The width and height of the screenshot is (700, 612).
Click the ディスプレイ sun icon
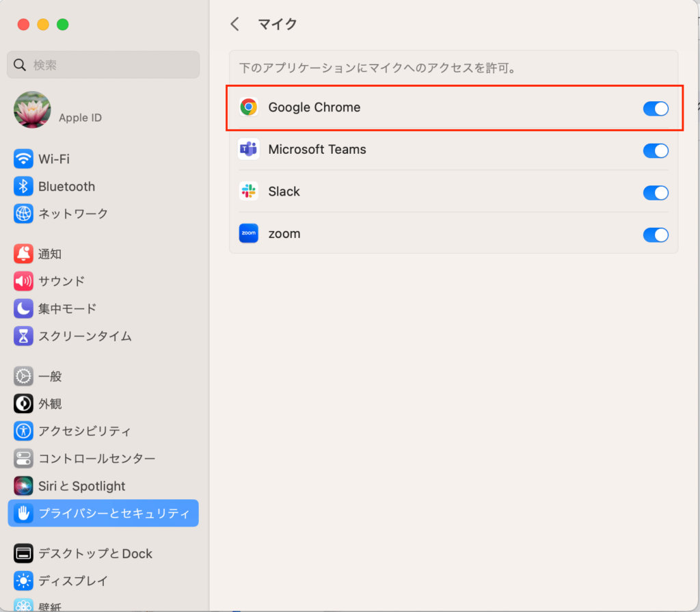pos(23,581)
